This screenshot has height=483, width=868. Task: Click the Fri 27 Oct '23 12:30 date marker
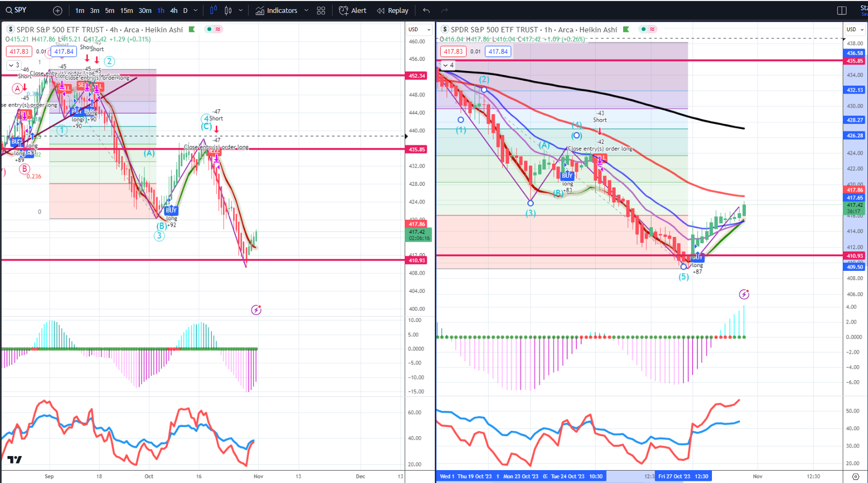tap(683, 477)
